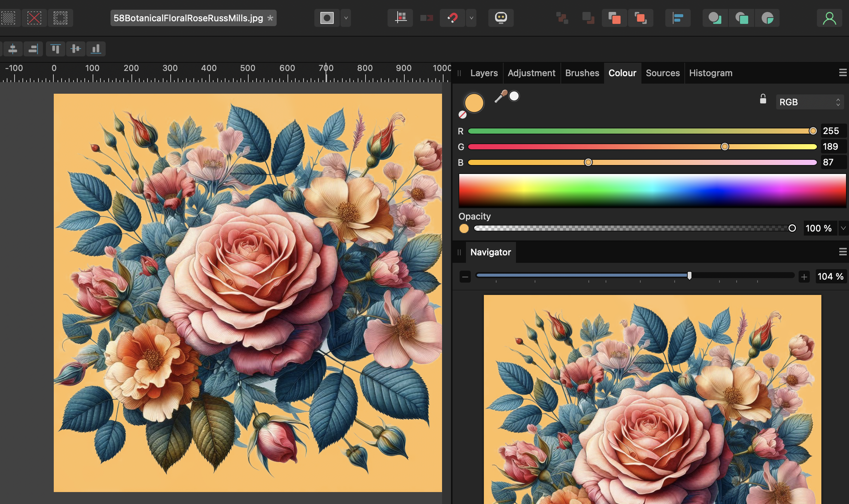
Task: Click the Force Pixel Alignment icon
Action: coord(401,18)
